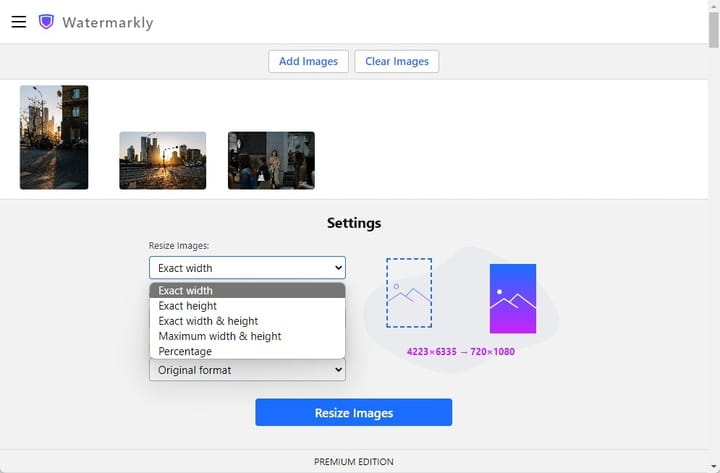Click the blue Resize Images button
Viewport: 720px width, 473px height.
pos(354,412)
